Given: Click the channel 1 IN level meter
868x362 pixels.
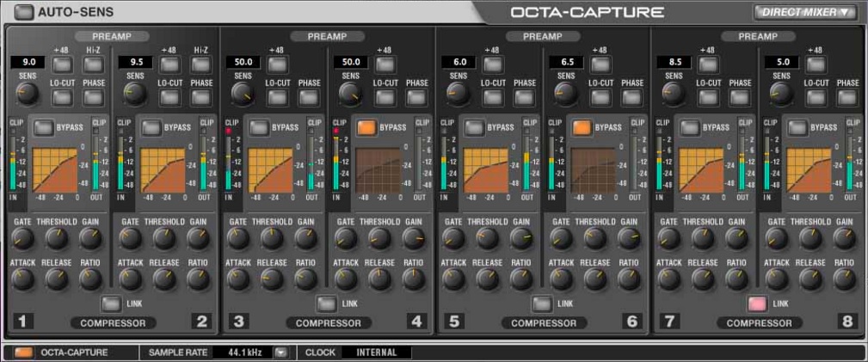Looking at the screenshot, I should tap(13, 163).
